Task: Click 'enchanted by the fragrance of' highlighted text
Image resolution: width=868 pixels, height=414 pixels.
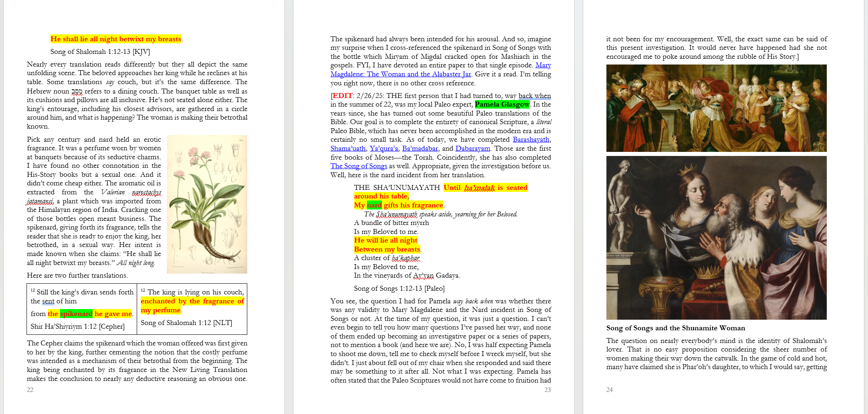Action: pos(192,301)
